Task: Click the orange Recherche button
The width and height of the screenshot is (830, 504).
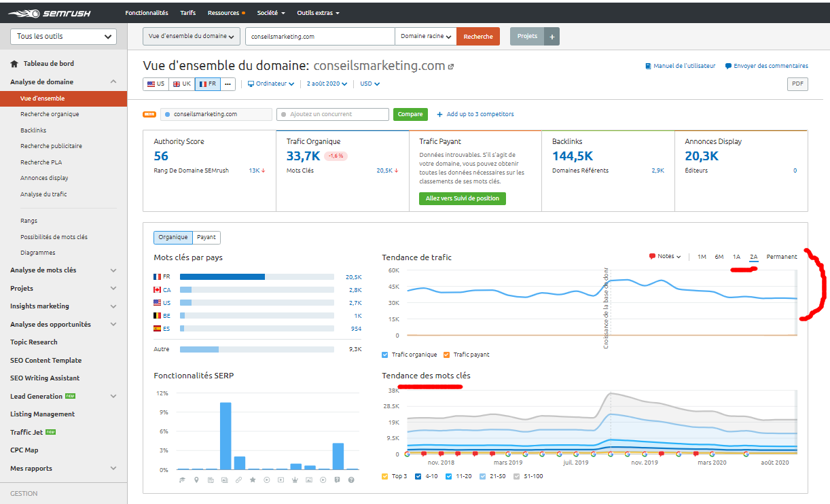Action: [x=478, y=37]
